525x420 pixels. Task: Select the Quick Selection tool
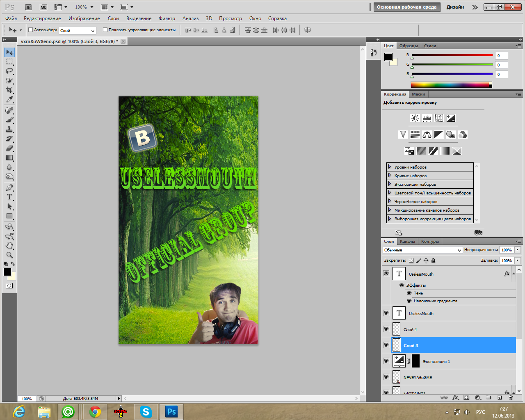click(x=9, y=80)
